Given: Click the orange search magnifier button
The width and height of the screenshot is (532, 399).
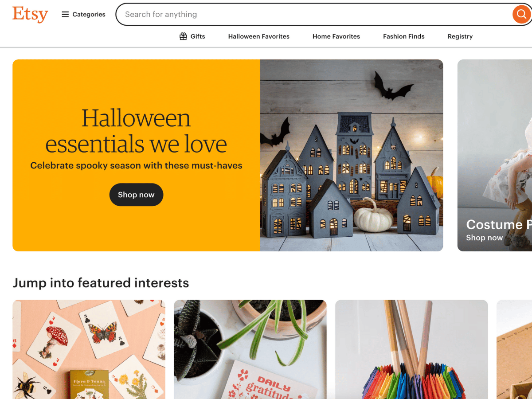Looking at the screenshot, I should [521, 14].
